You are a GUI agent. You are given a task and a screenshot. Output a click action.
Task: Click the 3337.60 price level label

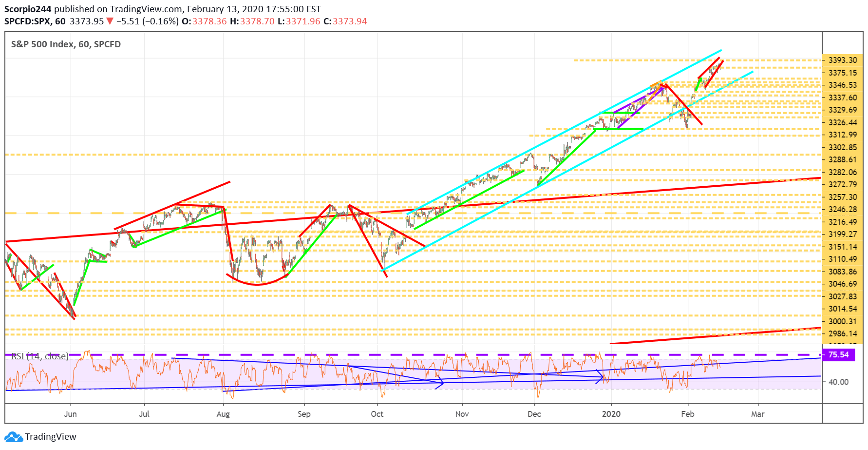tap(843, 98)
